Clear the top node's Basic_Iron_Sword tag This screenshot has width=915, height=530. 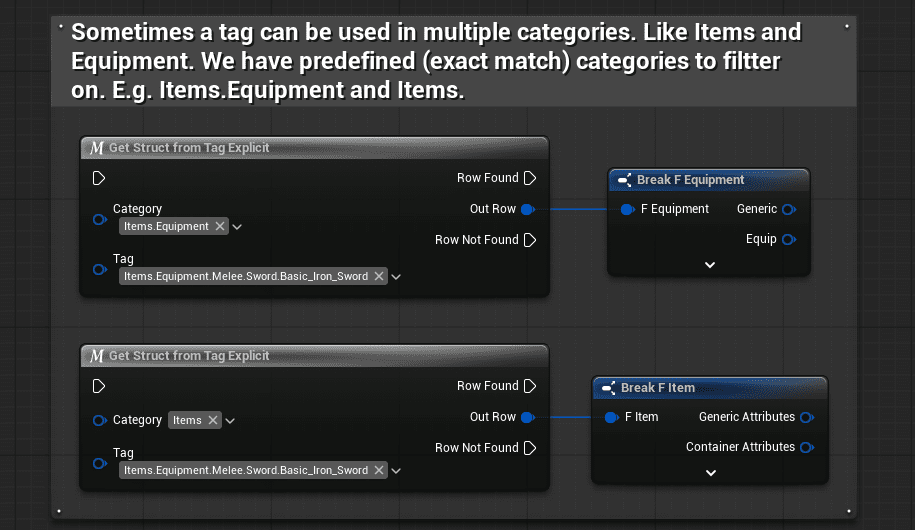click(379, 276)
